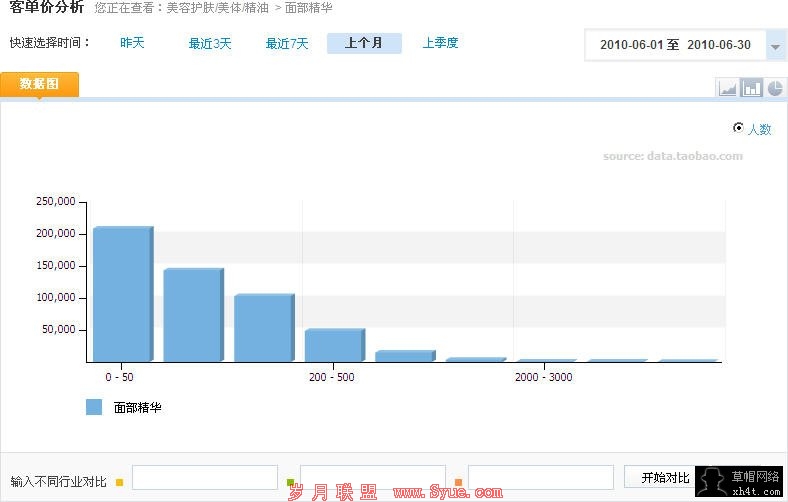Image resolution: width=788 pixels, height=502 pixels.
Task: Click the yellow marker beside the first comparison field
Action: [x=120, y=482]
